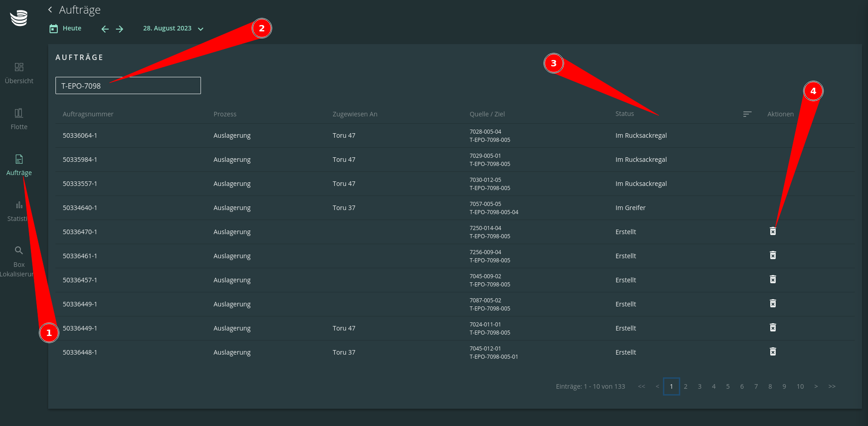Open the Übersicht dashboard view
The height and width of the screenshot is (426, 868).
tap(19, 73)
